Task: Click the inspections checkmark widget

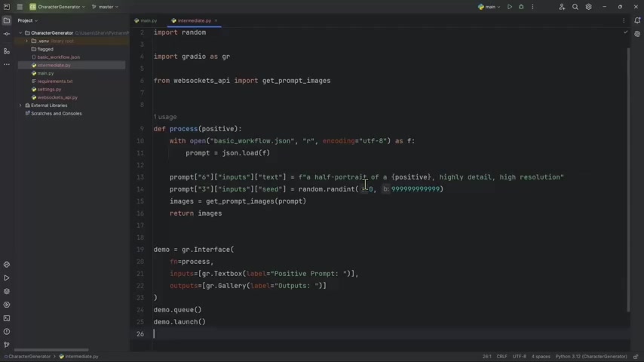Action: [x=625, y=32]
